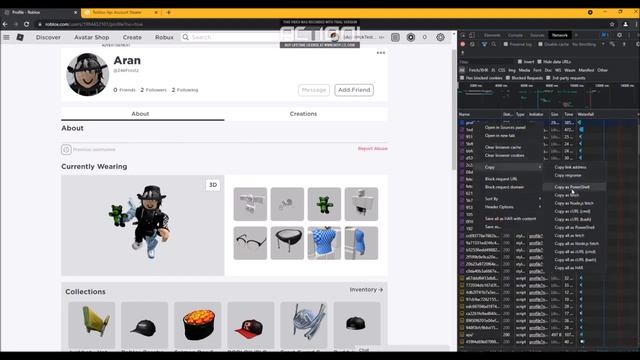Open the No throttling dropdown
The width and height of the screenshot is (640, 360).
click(x=588, y=44)
